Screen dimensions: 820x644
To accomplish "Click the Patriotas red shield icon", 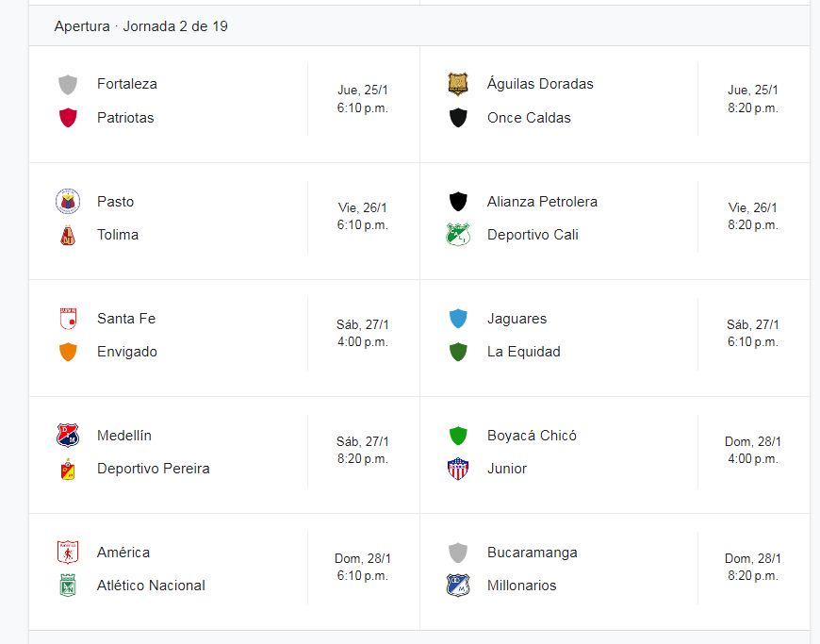I will click(68, 118).
